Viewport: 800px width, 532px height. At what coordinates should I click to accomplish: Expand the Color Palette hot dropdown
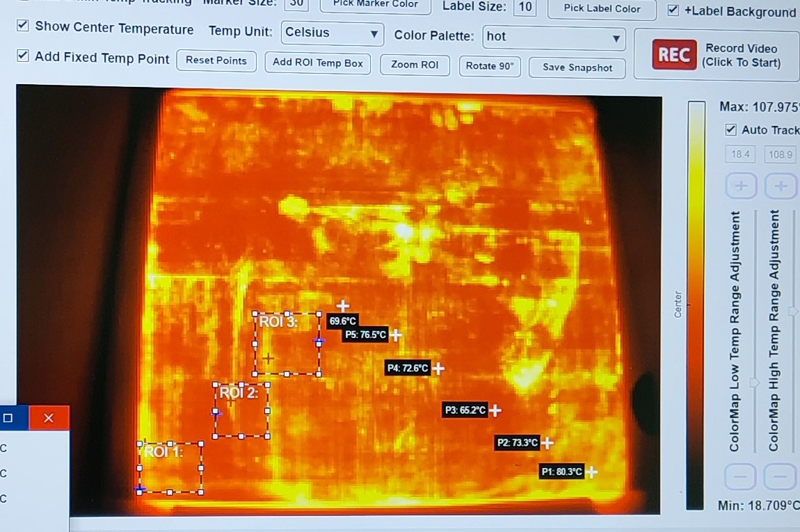click(x=553, y=38)
